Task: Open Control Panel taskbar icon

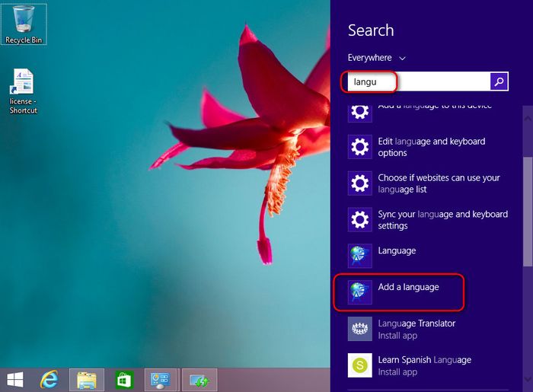Action: (160, 379)
